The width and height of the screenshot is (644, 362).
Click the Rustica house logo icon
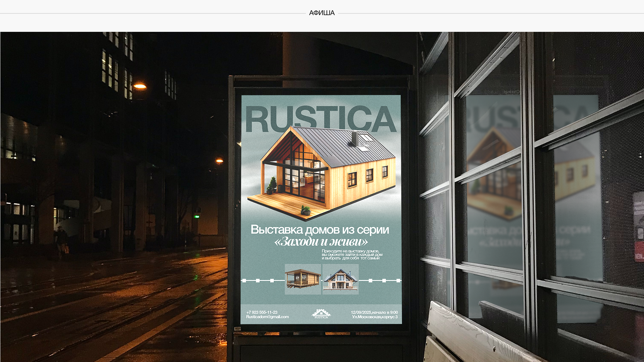(321, 314)
